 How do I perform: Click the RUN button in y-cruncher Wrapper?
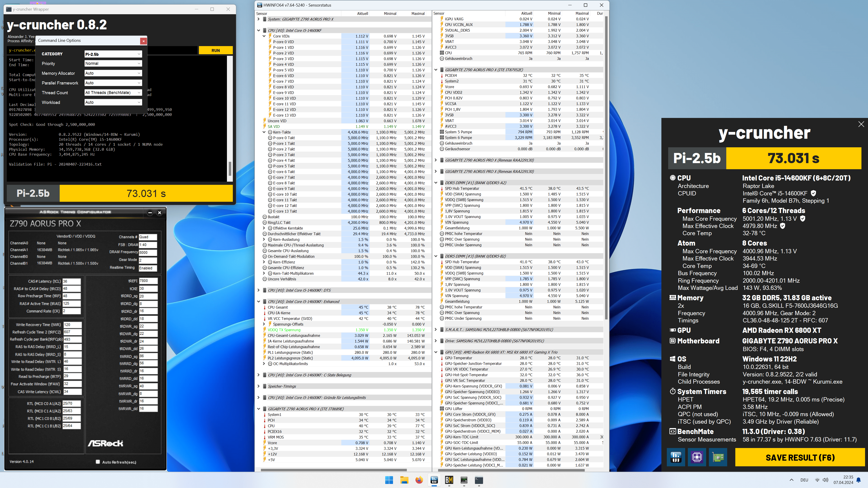[x=216, y=51]
